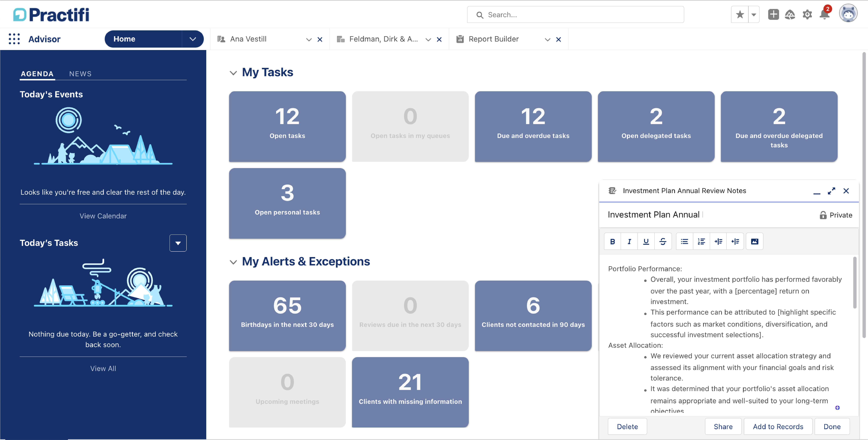Open the App Launcher dots grid
Viewport: 868px width, 440px height.
click(14, 39)
